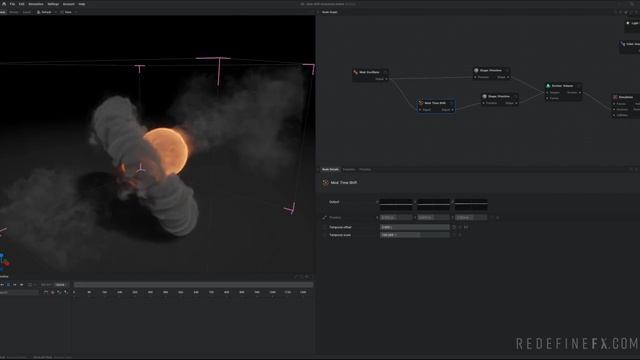
Task: Open the File menu
Action: pos(12,4)
